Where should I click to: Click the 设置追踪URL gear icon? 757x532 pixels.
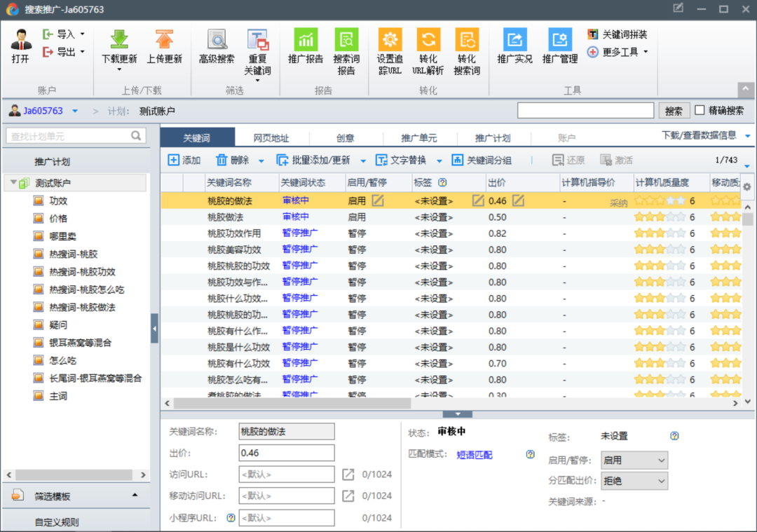[x=390, y=39]
